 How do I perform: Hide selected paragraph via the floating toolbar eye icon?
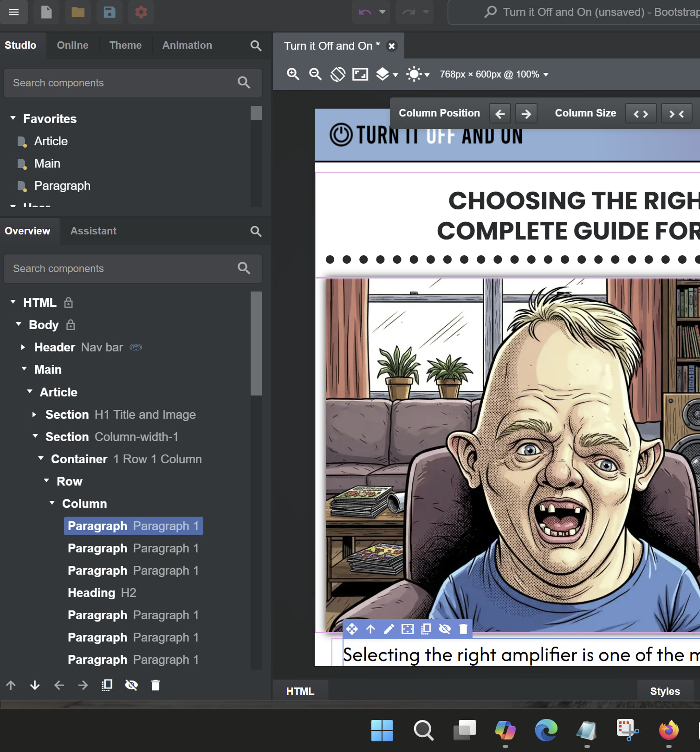click(445, 629)
